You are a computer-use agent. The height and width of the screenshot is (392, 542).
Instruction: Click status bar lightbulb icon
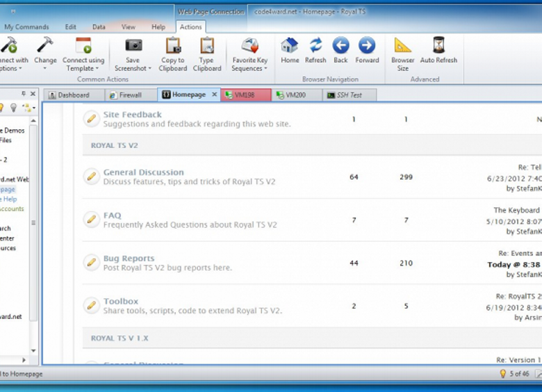[x=503, y=374]
